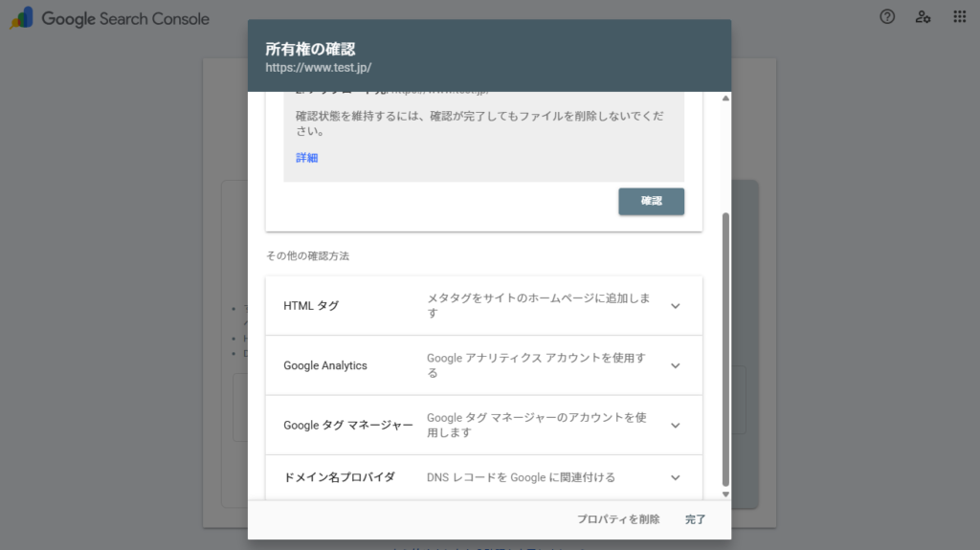Click the Google Search Console logo
This screenshot has width=980, height=550.
(x=110, y=19)
